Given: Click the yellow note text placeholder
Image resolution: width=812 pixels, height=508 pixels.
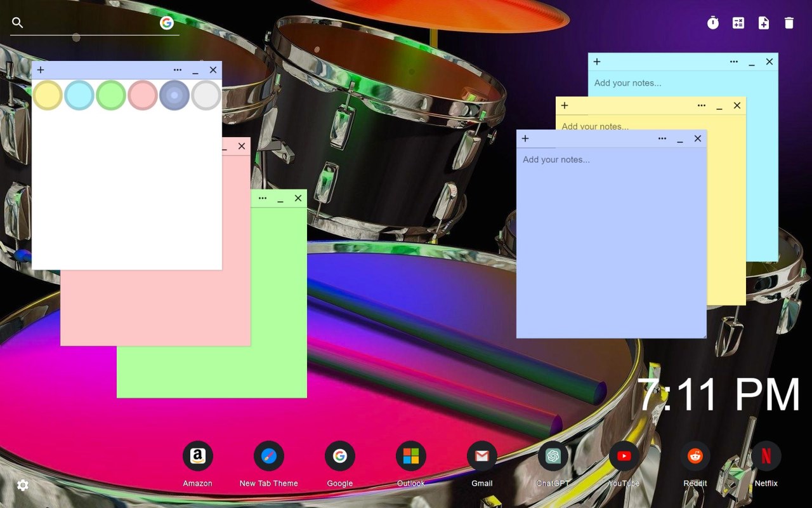Looking at the screenshot, I should coord(595,126).
